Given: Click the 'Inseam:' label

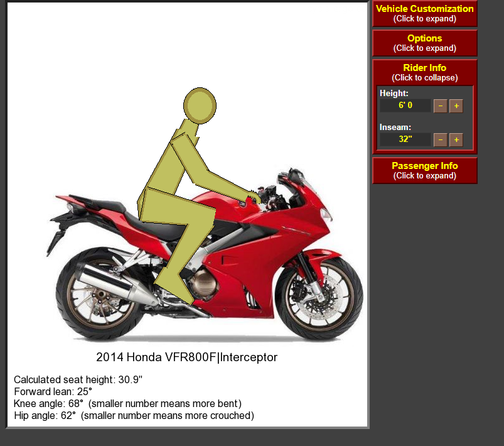Looking at the screenshot, I should (x=395, y=127).
